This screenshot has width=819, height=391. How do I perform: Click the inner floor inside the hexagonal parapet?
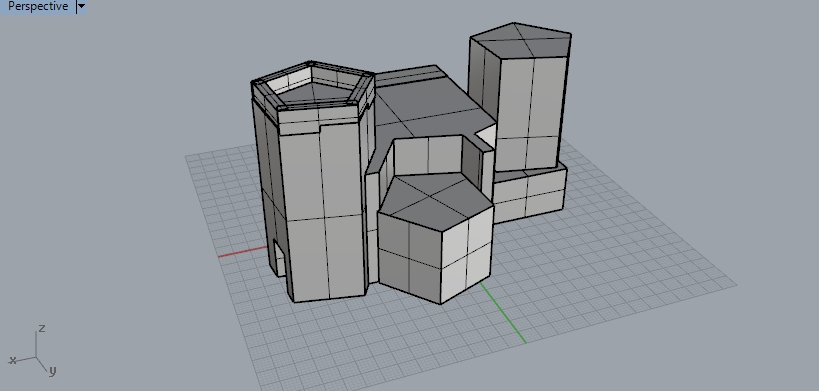tap(313, 92)
